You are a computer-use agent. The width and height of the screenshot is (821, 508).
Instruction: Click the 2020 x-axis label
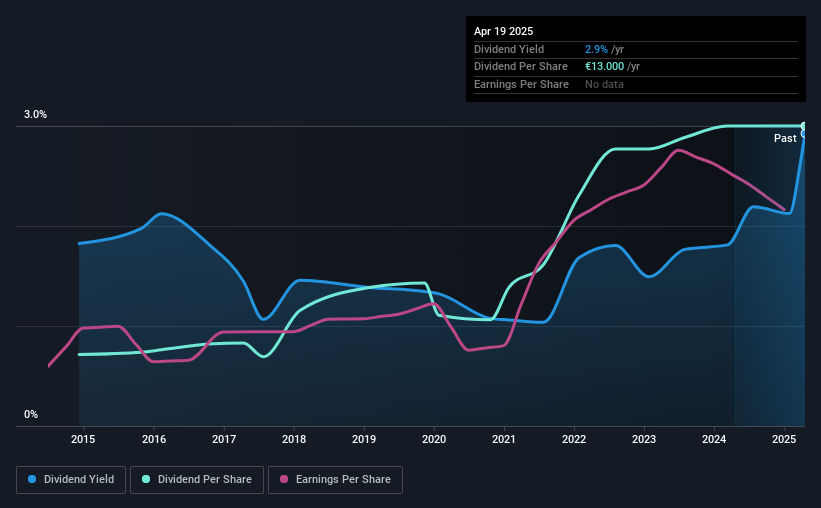(x=434, y=439)
